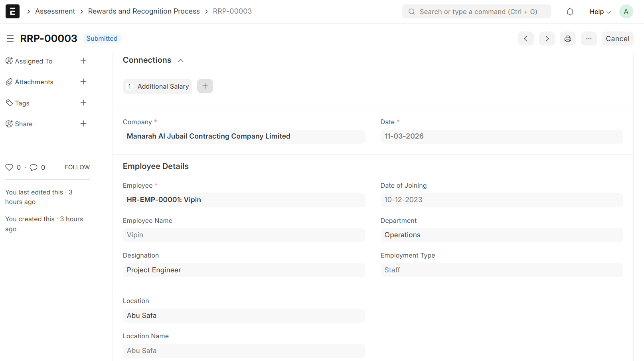Open Rewards and Recognition Process breadcrumb
644x361 pixels.
click(x=144, y=11)
